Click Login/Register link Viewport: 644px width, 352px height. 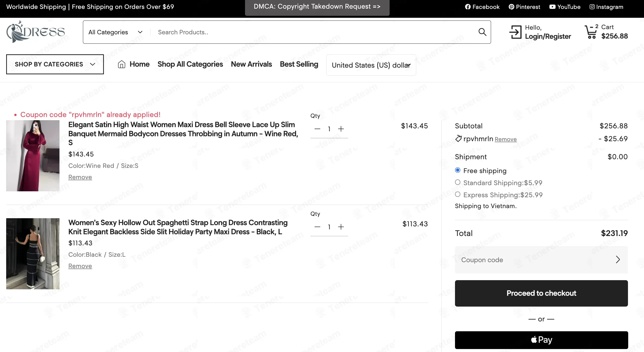[x=548, y=37]
